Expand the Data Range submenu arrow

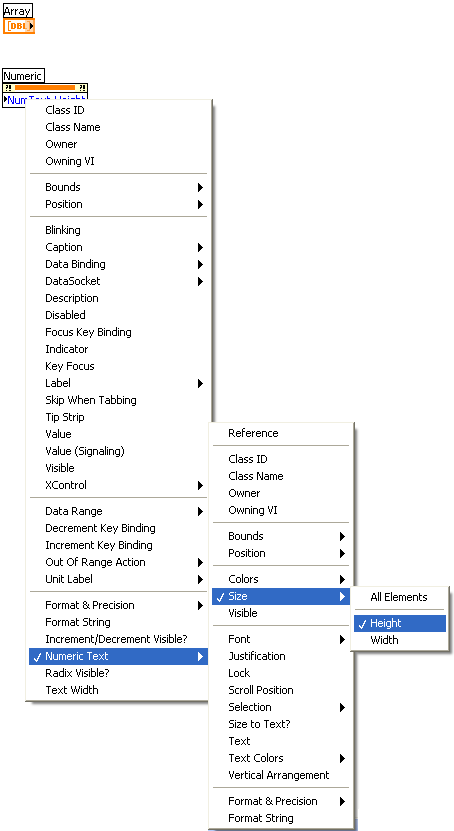coord(200,511)
